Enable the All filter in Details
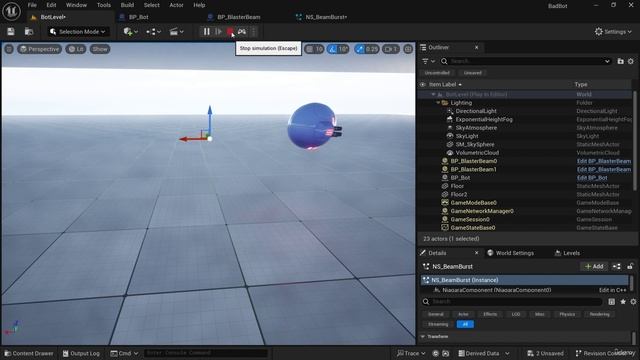 coord(465,324)
